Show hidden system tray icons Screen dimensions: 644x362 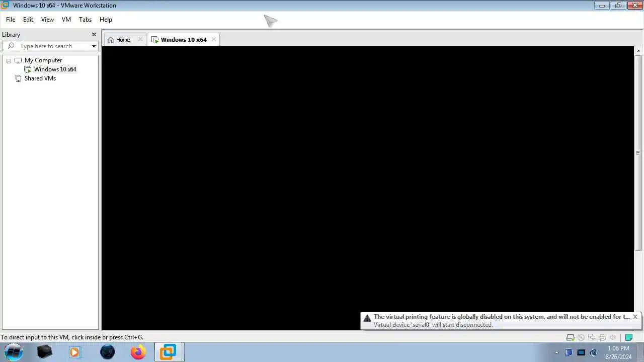click(556, 352)
